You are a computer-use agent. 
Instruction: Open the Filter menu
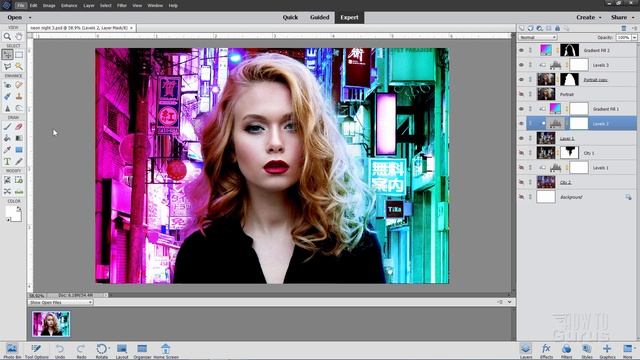pos(122,6)
